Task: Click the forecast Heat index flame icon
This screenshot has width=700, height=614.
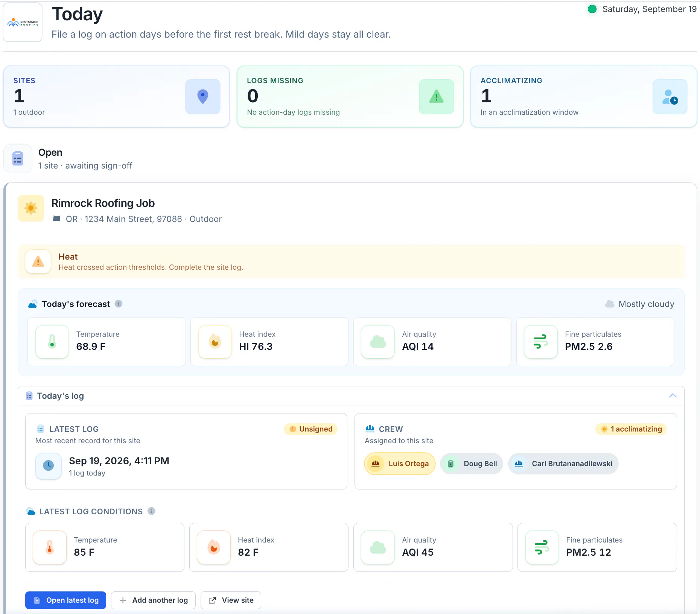Action: click(215, 342)
